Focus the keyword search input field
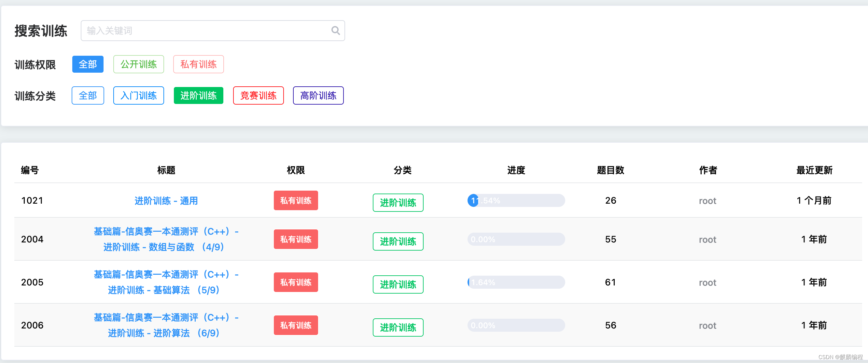 [x=205, y=31]
